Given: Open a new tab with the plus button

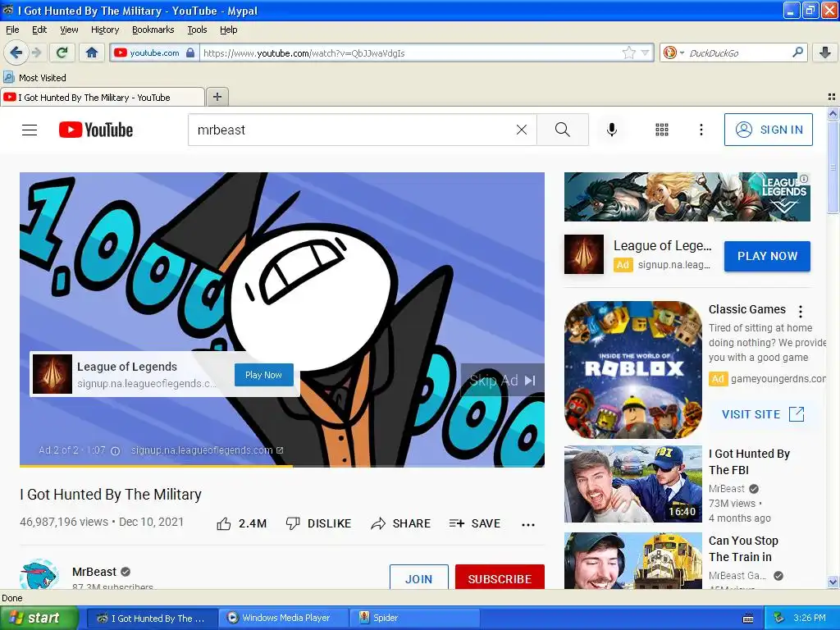Looking at the screenshot, I should pos(217,97).
